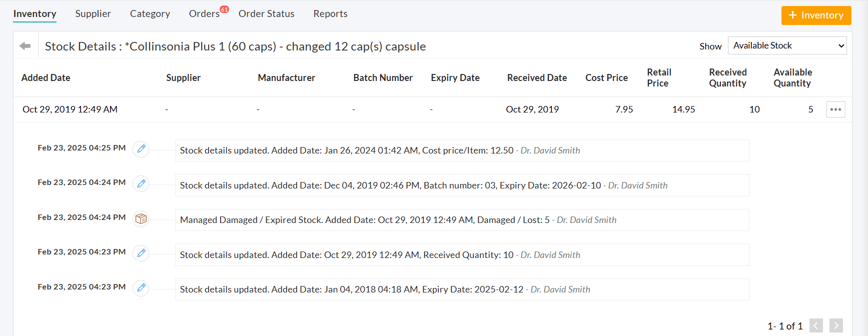Click the orders notification badge 61

[224, 9]
